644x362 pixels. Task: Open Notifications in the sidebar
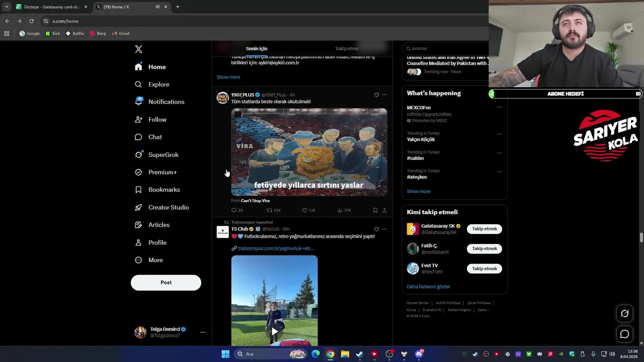pos(159,102)
